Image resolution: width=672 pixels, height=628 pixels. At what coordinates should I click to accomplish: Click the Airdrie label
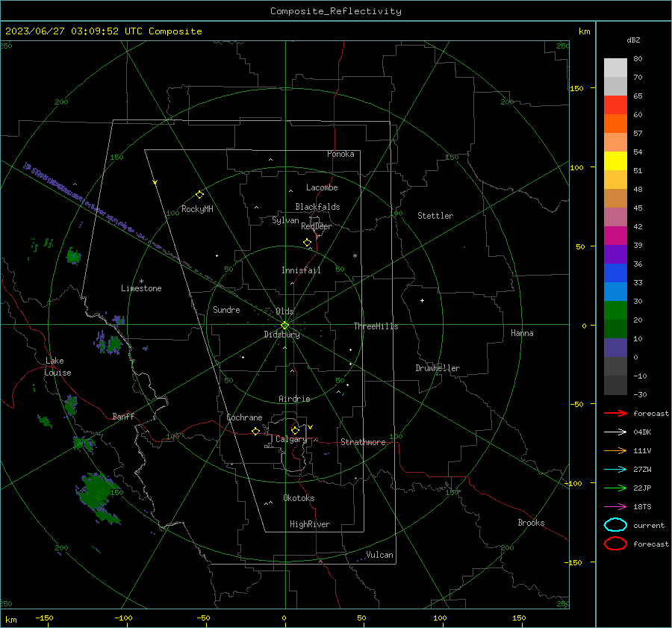coord(294,399)
